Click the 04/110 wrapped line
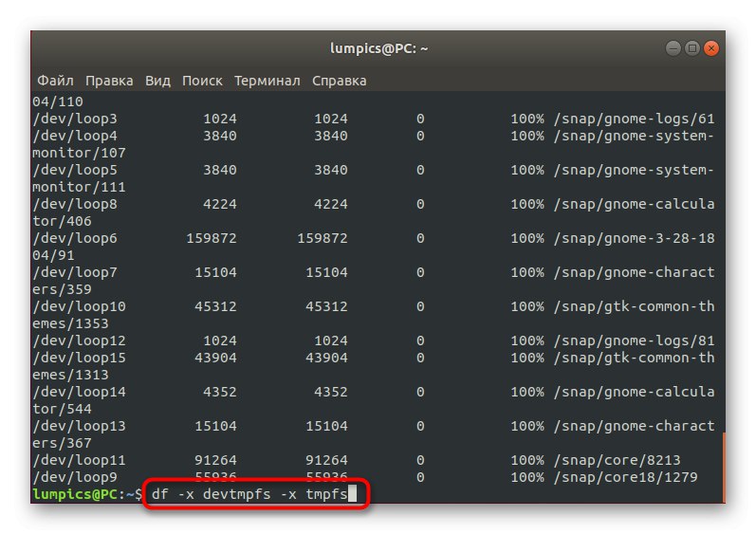Image resolution: width=756 pixels, height=534 pixels. coord(58,102)
